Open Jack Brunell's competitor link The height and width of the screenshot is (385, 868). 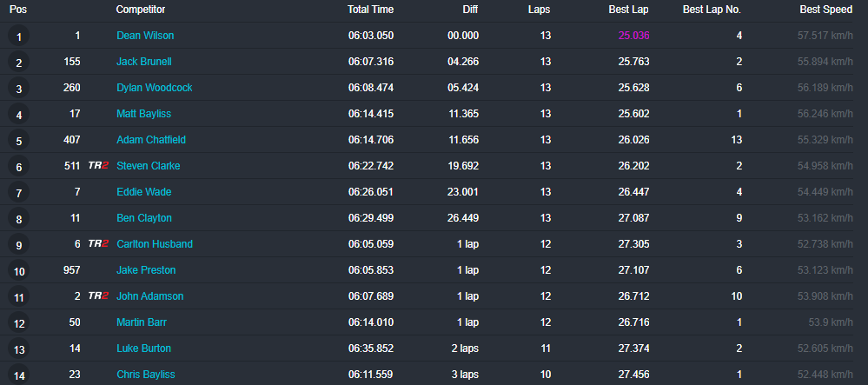tap(145, 62)
